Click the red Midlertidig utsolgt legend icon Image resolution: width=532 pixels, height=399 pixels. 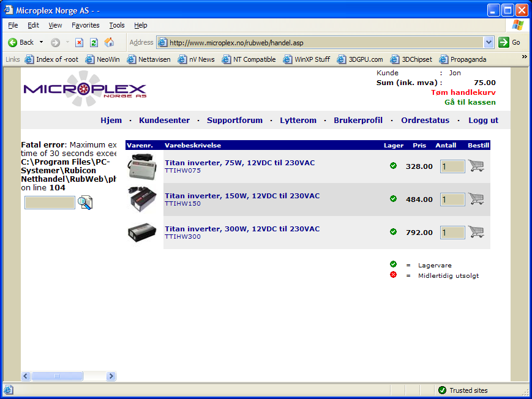tap(393, 275)
